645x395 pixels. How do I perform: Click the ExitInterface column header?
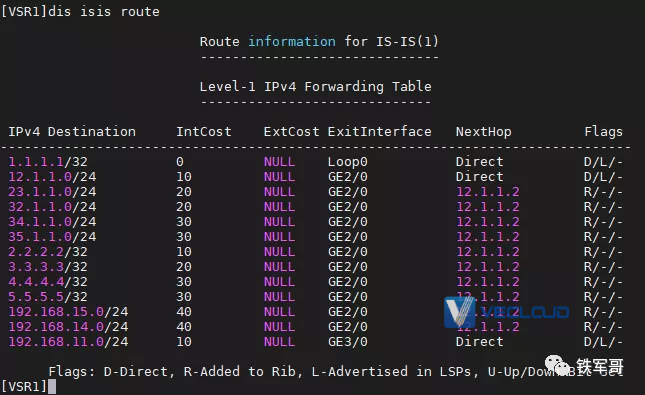(379, 132)
